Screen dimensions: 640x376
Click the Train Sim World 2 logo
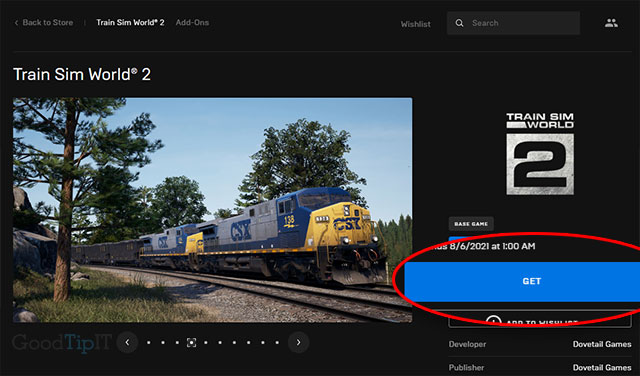[540, 154]
